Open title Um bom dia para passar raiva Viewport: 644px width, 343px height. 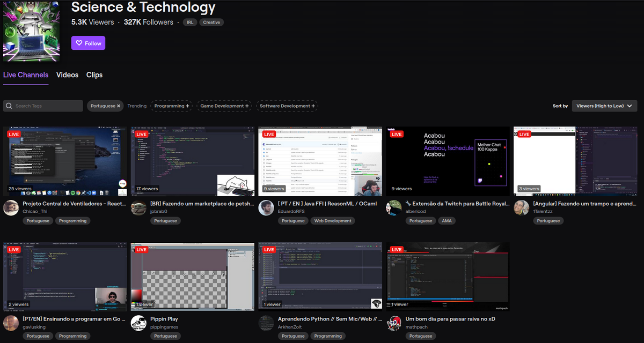click(450, 319)
